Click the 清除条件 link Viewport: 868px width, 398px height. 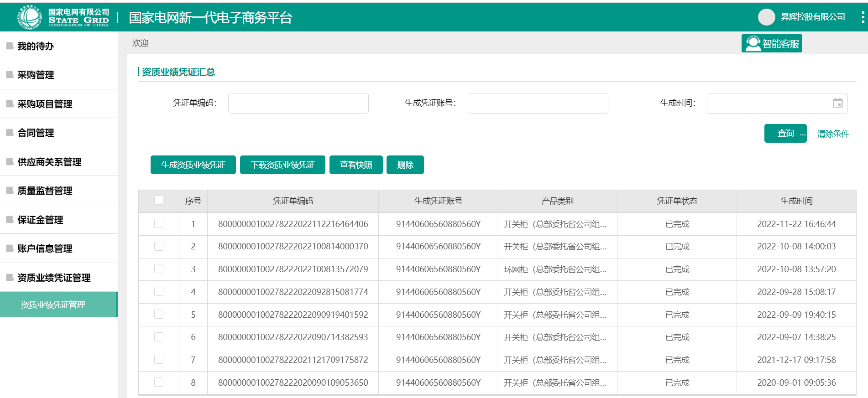tap(833, 134)
